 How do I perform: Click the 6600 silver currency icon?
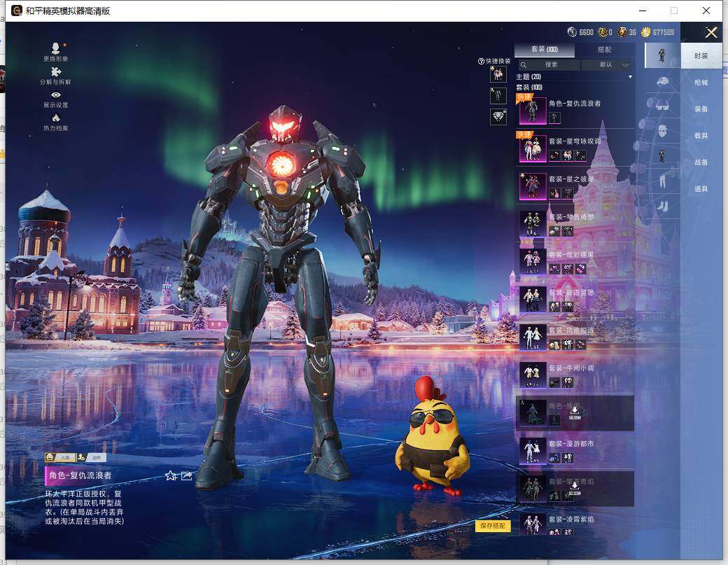572,32
